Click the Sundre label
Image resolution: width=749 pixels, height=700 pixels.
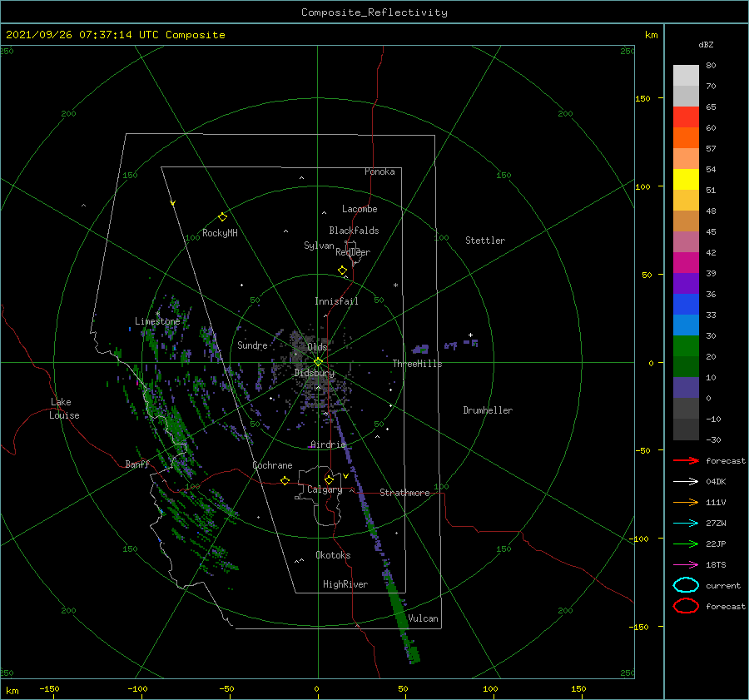[252, 345]
